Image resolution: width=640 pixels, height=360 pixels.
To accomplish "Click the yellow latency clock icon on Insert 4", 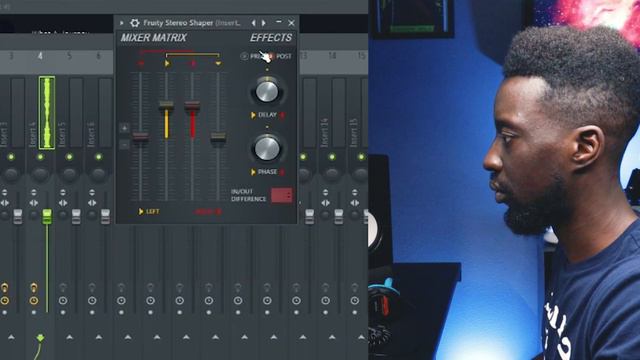I will pos(34,301).
